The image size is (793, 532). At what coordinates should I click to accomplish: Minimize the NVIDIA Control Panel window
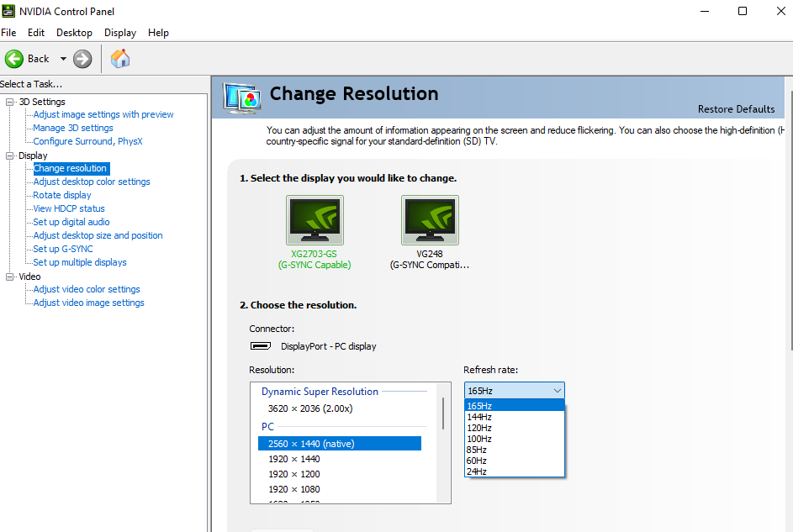(x=705, y=11)
